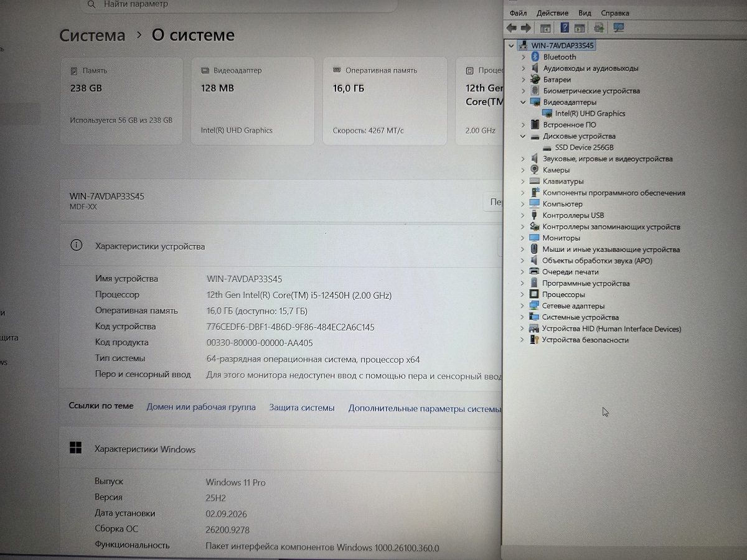747x560 pixels.
Task: Open the Файл menu
Action: click(518, 13)
